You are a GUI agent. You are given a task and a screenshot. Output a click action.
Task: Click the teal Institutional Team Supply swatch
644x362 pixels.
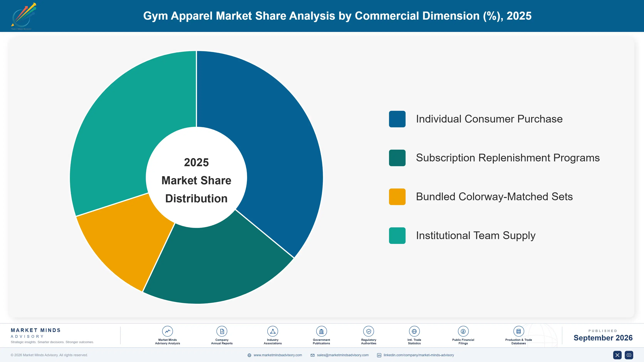[397, 235]
